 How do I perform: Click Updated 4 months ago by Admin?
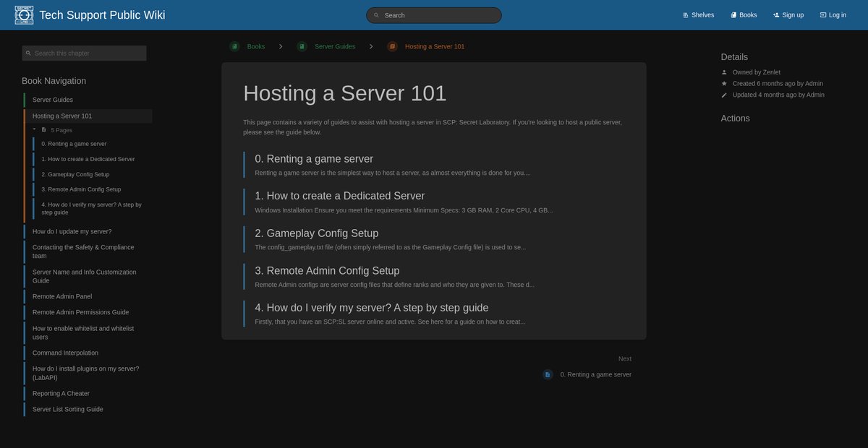pos(778,95)
